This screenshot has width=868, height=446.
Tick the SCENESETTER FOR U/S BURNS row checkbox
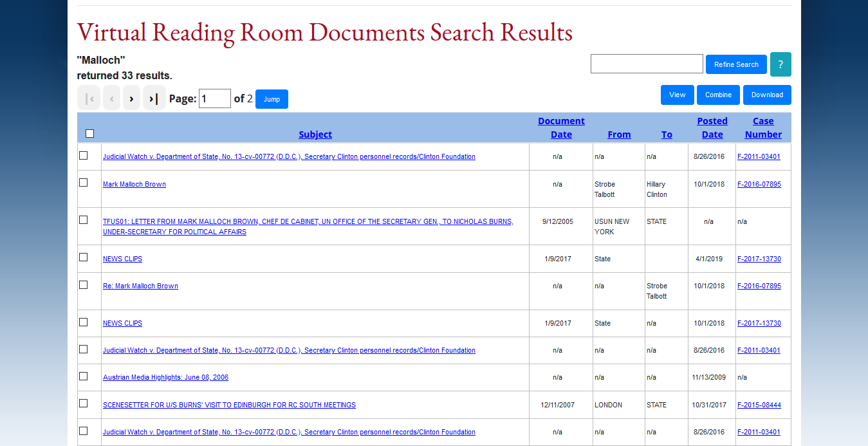(x=83, y=404)
